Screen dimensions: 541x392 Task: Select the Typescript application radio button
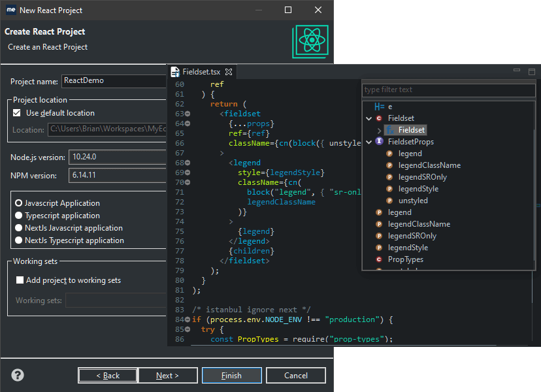(x=19, y=216)
